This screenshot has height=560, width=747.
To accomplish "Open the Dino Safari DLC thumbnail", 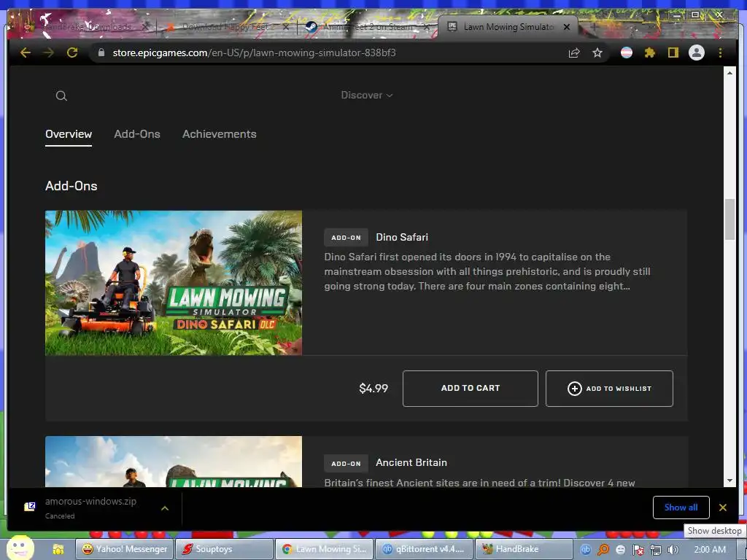I will tap(174, 283).
